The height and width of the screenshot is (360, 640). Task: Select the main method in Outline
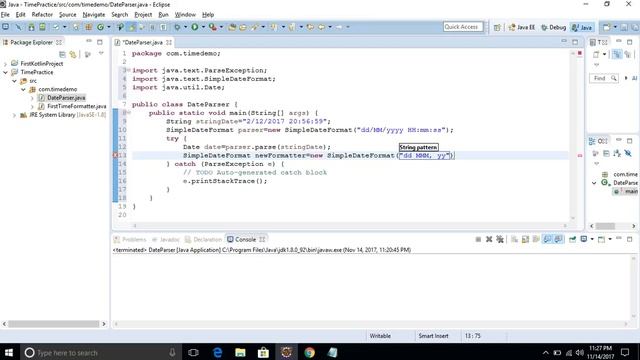[x=627, y=191]
